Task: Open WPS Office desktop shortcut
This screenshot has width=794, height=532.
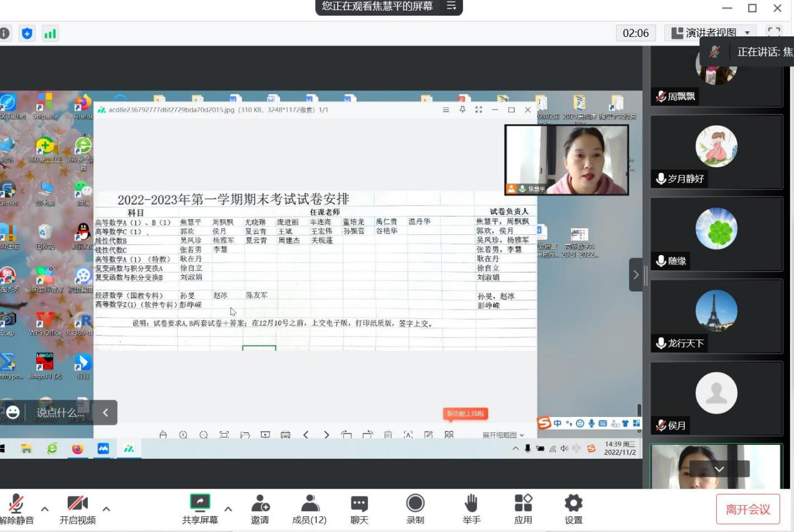Action: click(x=44, y=324)
